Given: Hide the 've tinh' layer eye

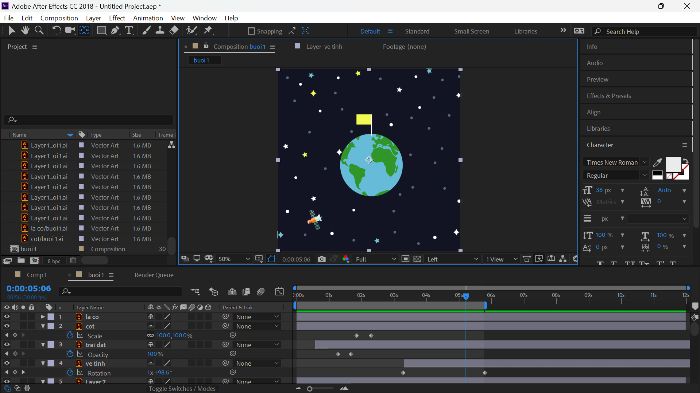Looking at the screenshot, I should click(7, 363).
